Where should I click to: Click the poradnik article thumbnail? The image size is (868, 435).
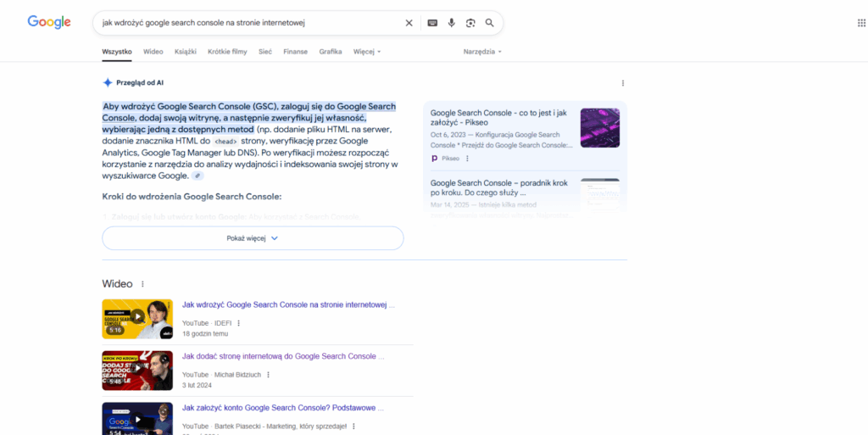point(600,193)
